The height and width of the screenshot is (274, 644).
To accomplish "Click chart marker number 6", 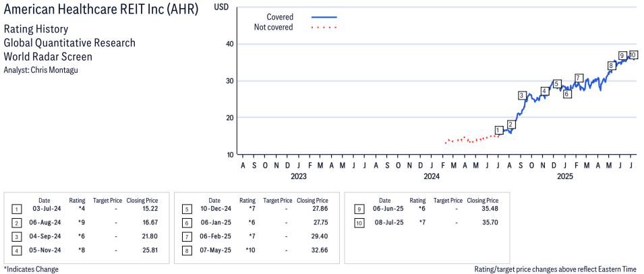I will (567, 94).
